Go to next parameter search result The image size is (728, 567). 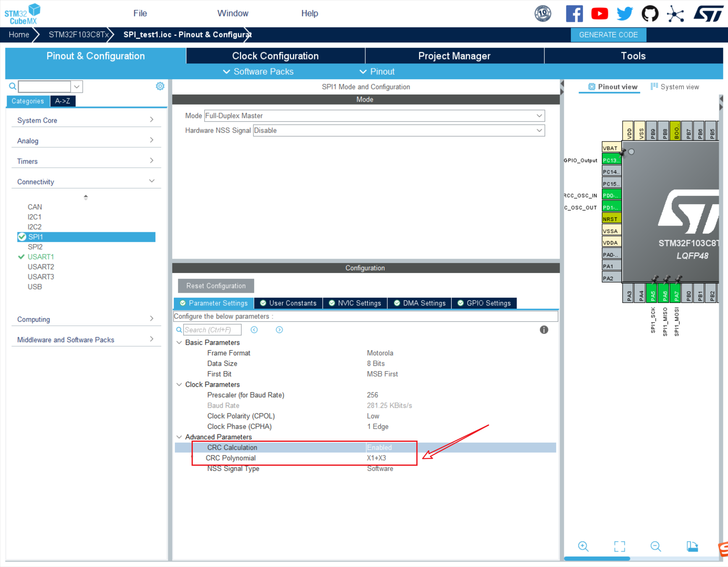[x=279, y=330]
